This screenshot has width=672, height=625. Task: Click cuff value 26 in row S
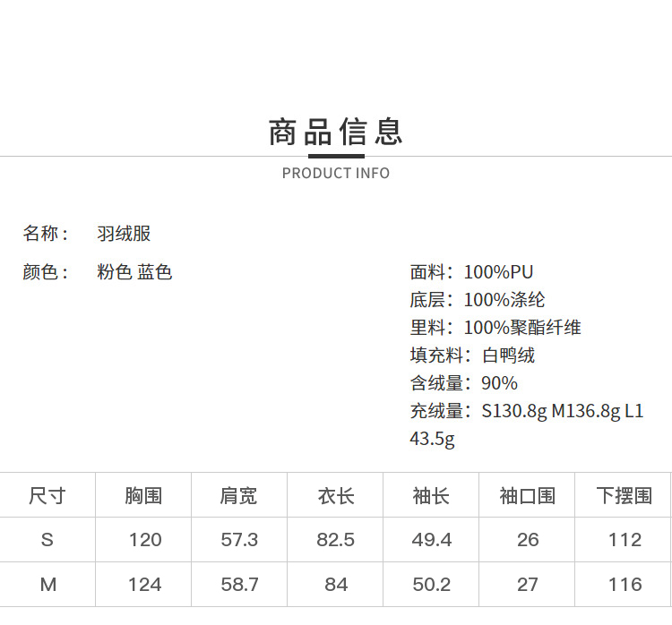pos(528,540)
